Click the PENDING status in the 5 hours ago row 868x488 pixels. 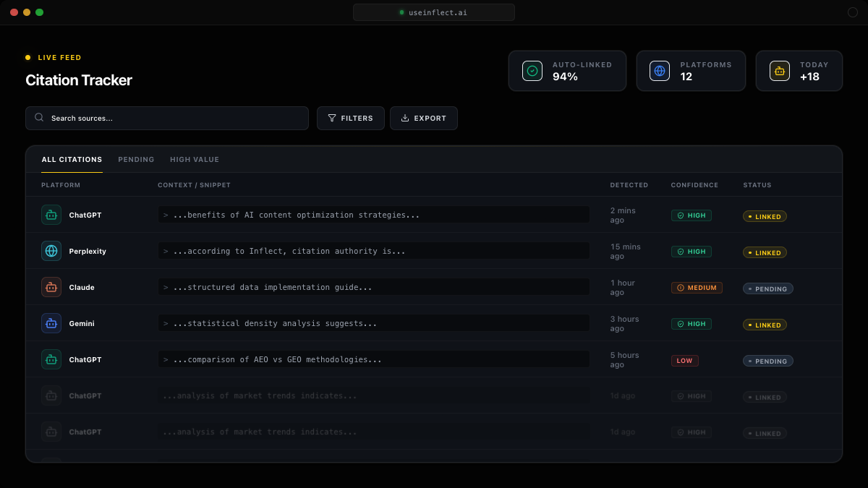768,361
